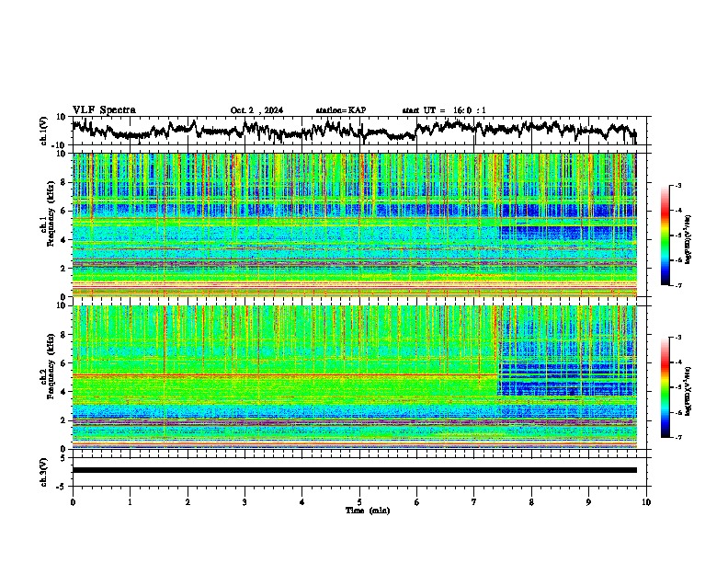Click the "start UT = 16: 0 : 1" text

click(x=444, y=110)
